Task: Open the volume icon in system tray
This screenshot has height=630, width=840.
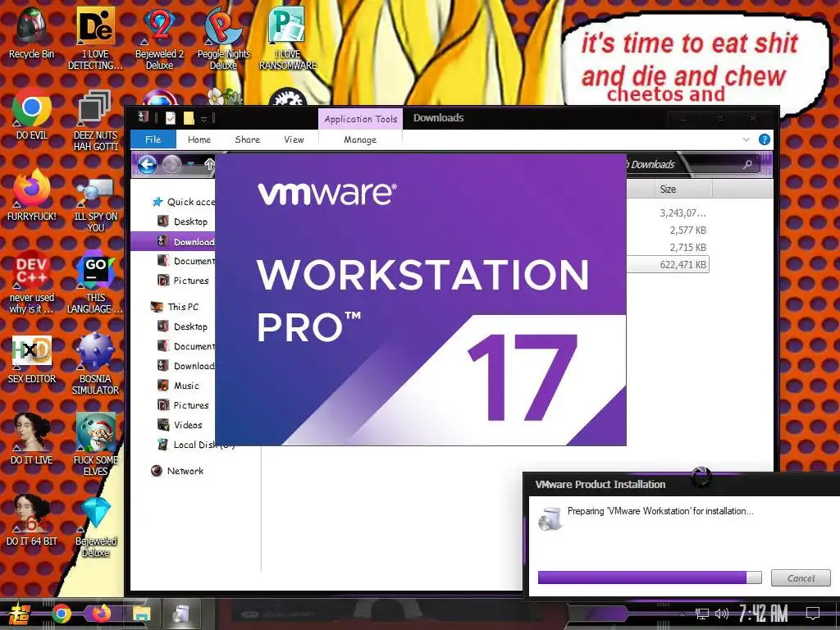Action: (722, 614)
